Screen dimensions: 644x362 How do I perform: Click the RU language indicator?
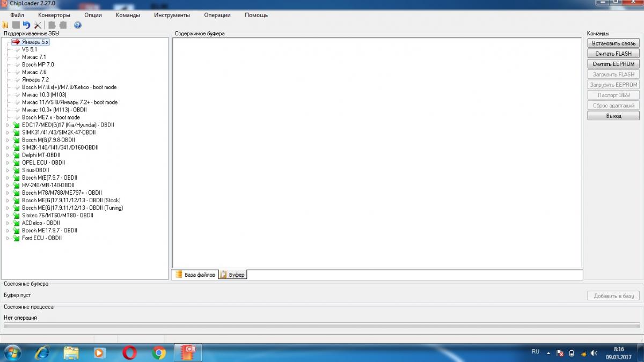(536, 352)
